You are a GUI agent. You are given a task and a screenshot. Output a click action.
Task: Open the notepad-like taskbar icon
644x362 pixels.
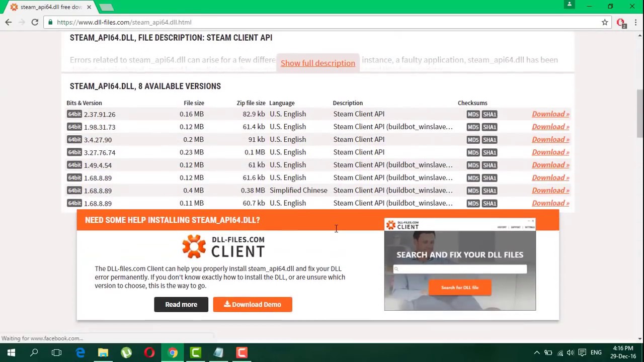pos(219,352)
